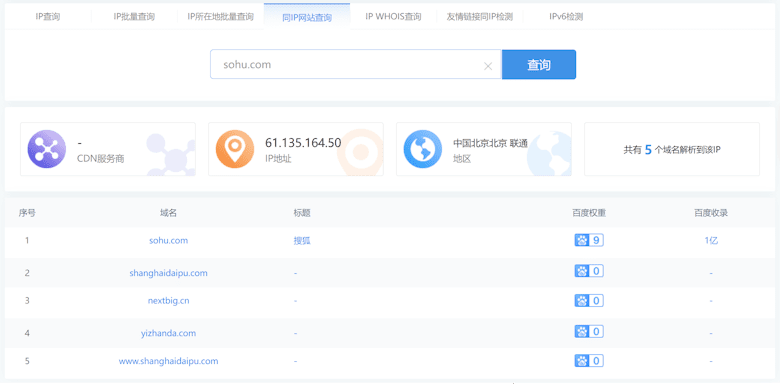Click the 序号 column header
The image size is (780, 385).
pos(27,213)
